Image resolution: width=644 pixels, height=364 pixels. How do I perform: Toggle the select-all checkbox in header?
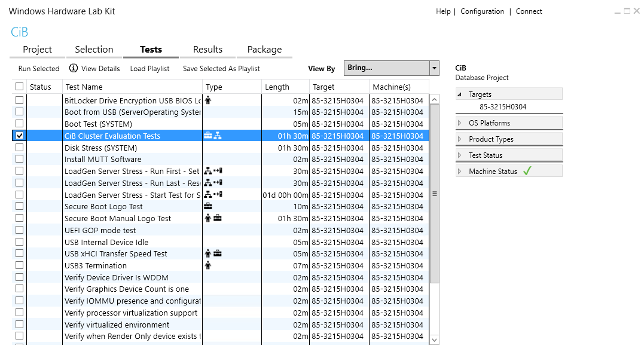tap(20, 87)
